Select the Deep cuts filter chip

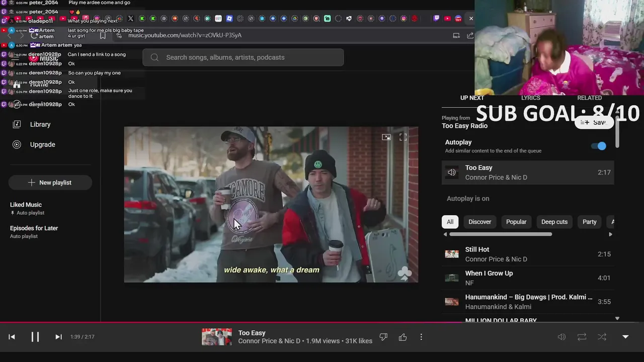pyautogui.click(x=554, y=222)
